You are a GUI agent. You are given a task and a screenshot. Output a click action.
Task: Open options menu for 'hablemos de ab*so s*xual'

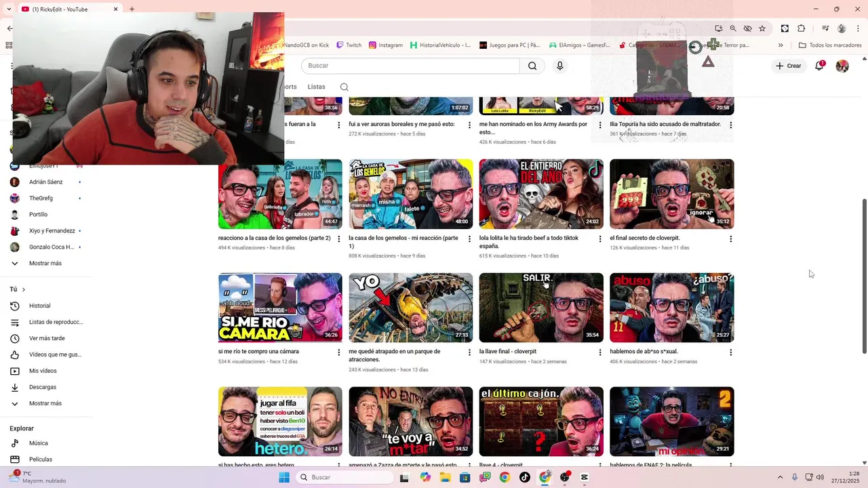pos(730,352)
